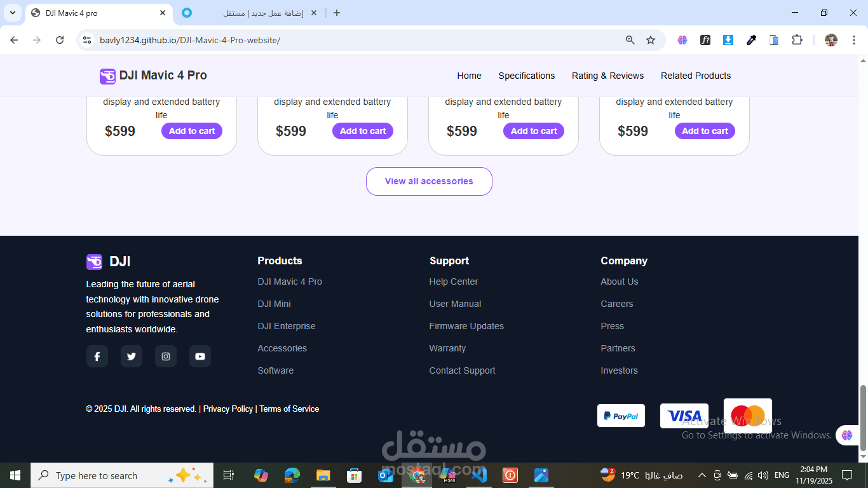868x488 pixels.
Task: Open the Help Center link
Action: [454, 281]
